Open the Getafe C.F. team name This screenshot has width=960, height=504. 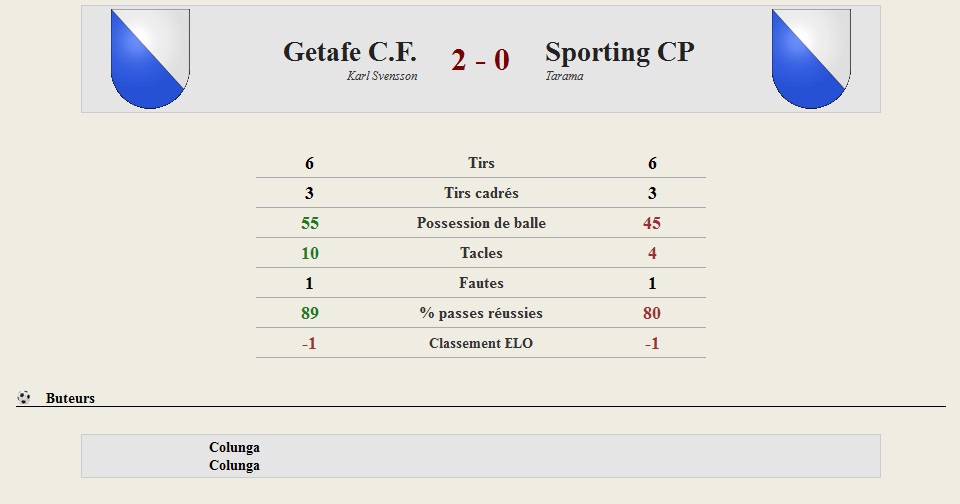tap(350, 52)
